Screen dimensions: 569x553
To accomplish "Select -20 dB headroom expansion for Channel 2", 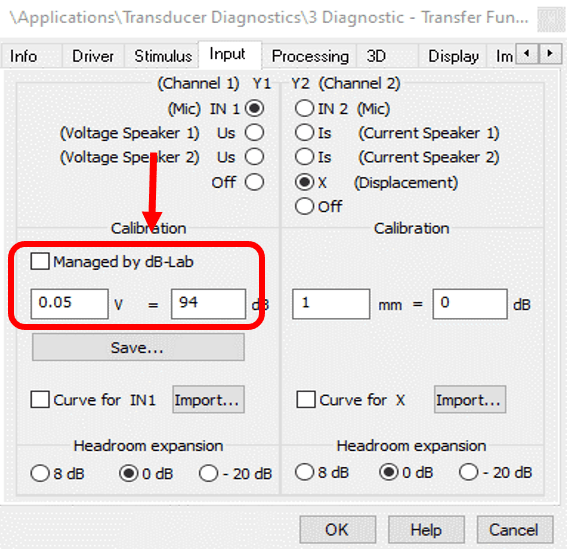I will point(468,472).
